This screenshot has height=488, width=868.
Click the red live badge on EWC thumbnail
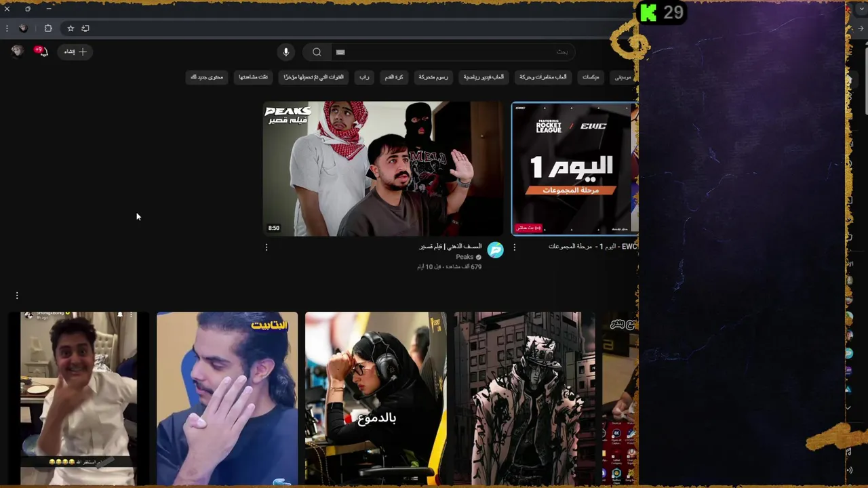tap(528, 228)
